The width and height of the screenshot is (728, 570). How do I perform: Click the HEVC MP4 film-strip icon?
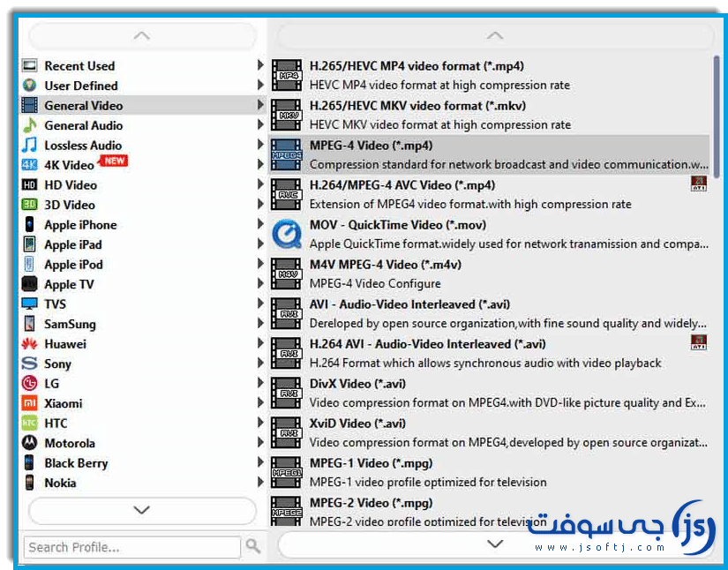287,75
